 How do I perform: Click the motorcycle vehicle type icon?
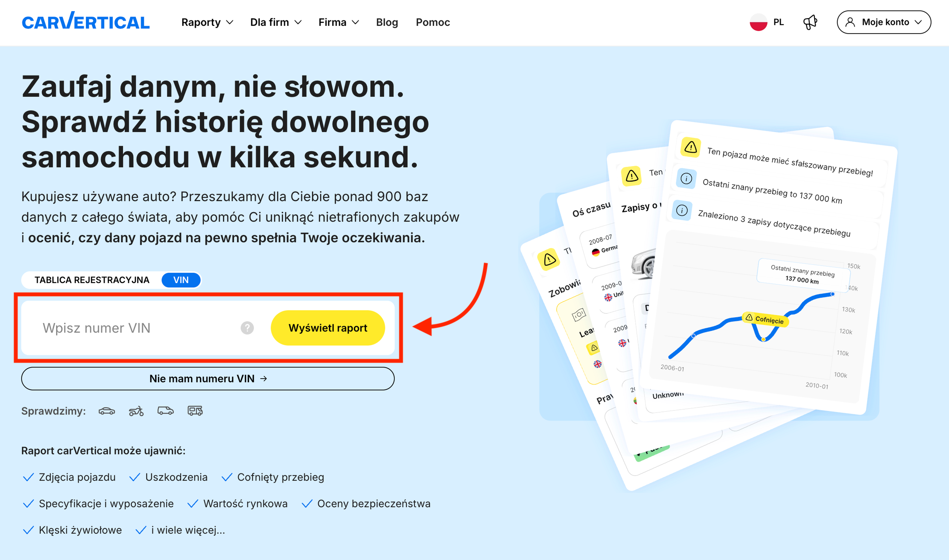(x=136, y=411)
